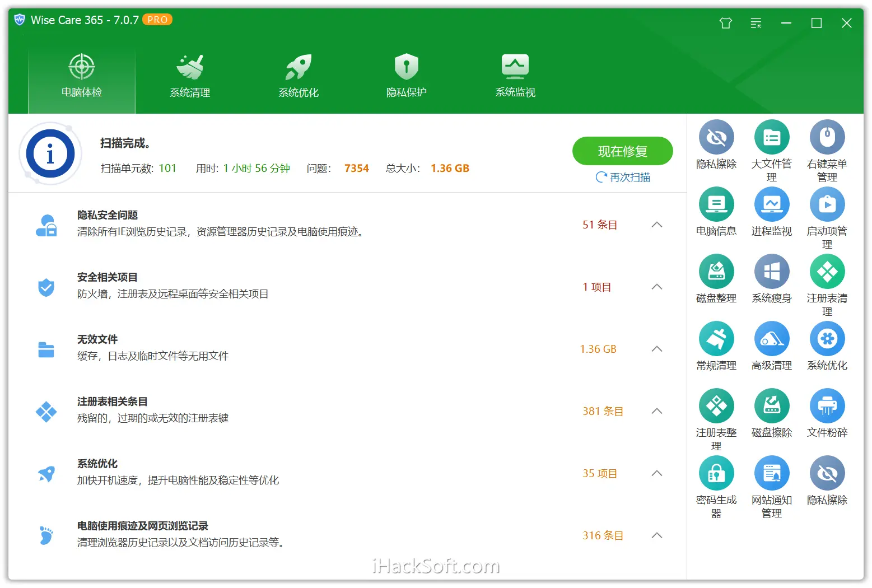Viewport: 872px width, 588px height.
Task: Expand the 无效文件 row chevron
Action: (657, 349)
